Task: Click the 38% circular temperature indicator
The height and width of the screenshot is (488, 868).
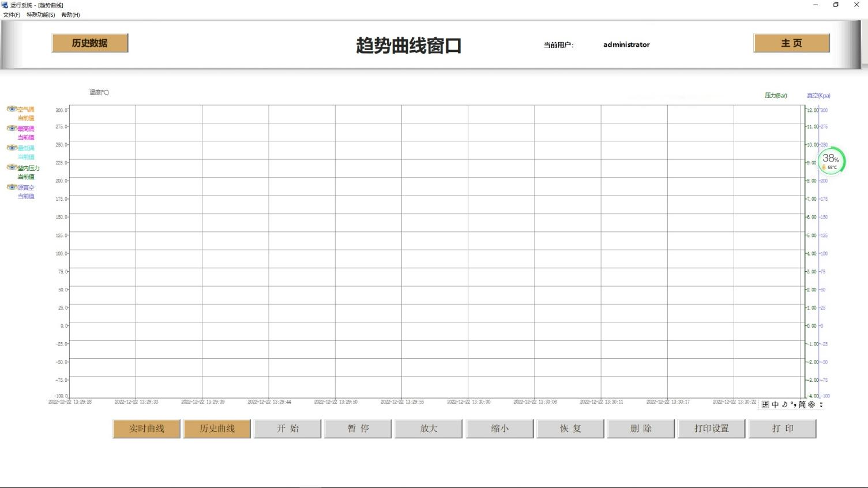Action: pos(831,161)
